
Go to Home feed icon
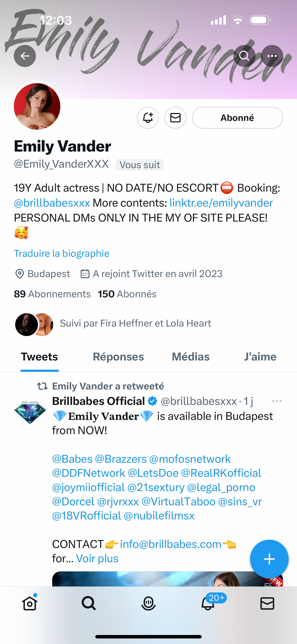(30, 603)
